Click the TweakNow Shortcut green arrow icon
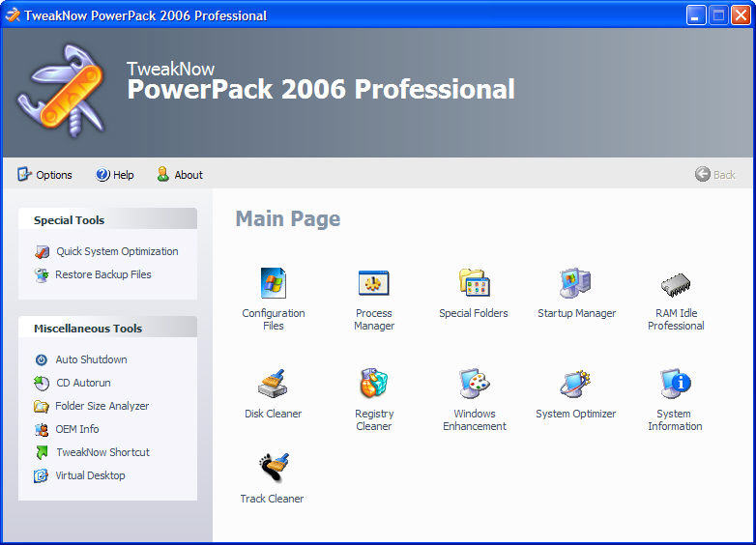This screenshot has width=756, height=545. [42, 452]
